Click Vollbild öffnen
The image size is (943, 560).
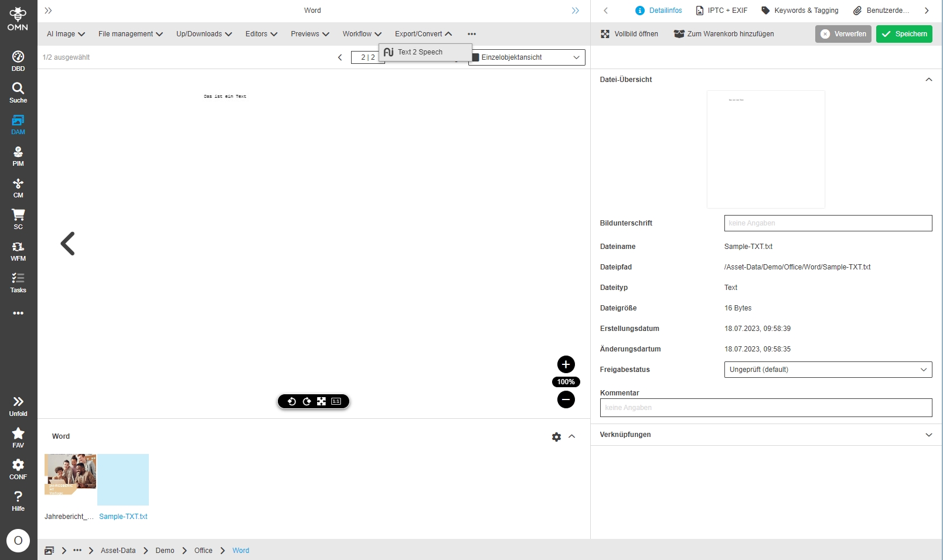coord(629,34)
